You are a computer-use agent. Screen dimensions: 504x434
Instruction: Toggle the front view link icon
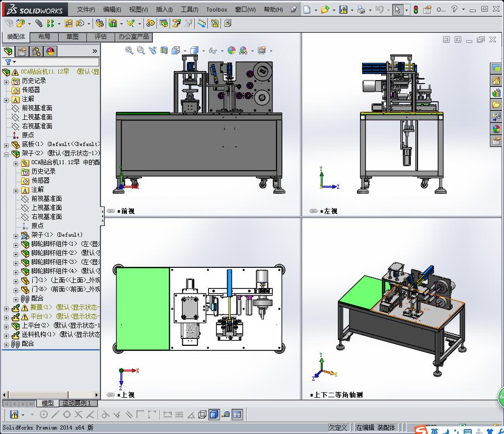click(111, 211)
